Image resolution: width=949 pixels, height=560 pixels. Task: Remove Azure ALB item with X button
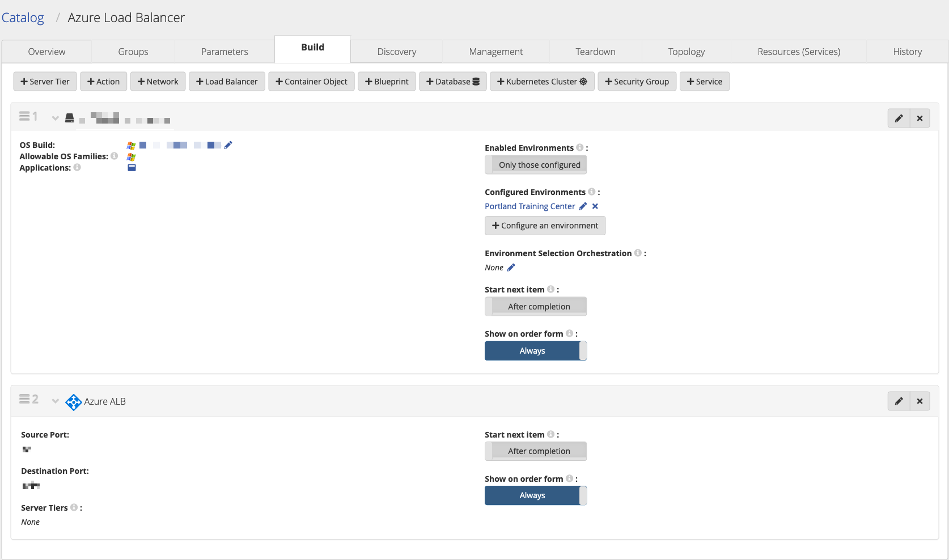point(920,401)
